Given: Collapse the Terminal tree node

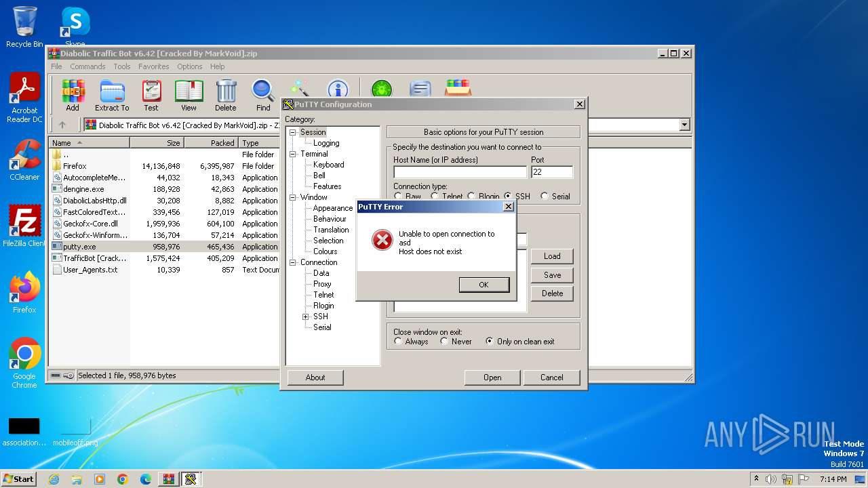Looking at the screenshot, I should click(293, 154).
